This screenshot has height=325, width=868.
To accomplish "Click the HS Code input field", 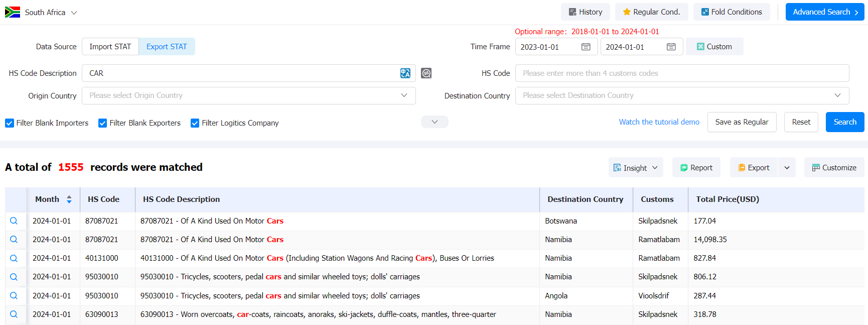I will point(681,73).
